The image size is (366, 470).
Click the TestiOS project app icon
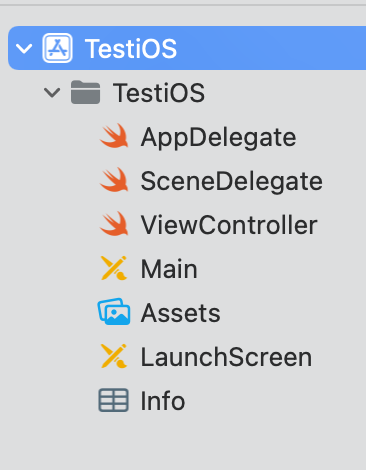point(57,48)
